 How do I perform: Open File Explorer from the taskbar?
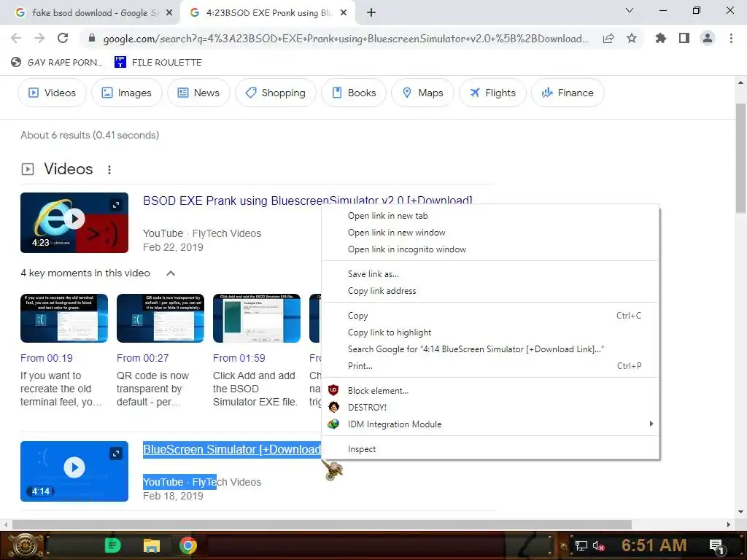152,545
